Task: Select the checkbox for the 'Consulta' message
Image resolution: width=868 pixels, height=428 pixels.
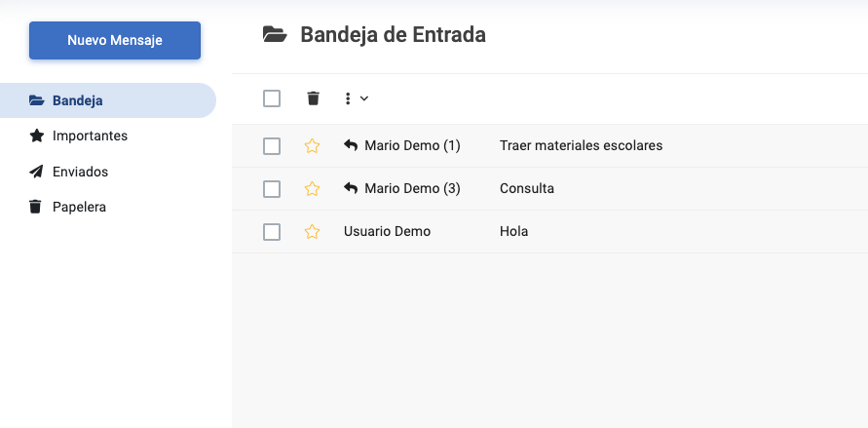Action: pos(272,189)
